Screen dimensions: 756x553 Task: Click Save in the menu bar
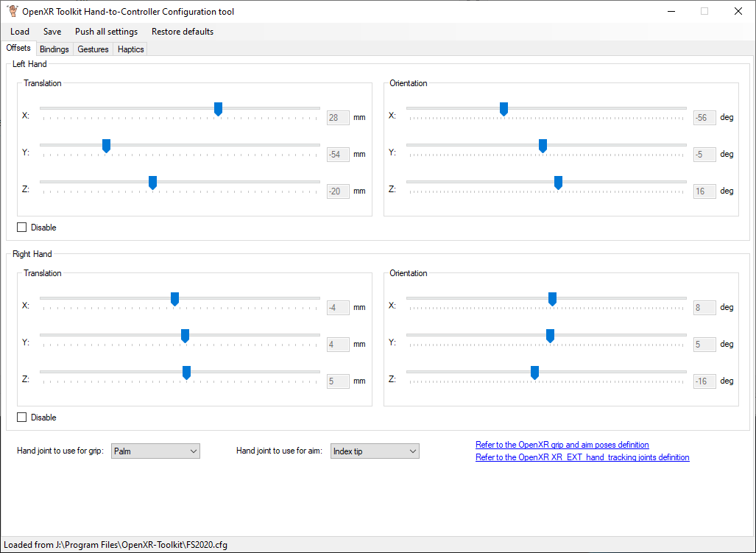[x=52, y=32]
